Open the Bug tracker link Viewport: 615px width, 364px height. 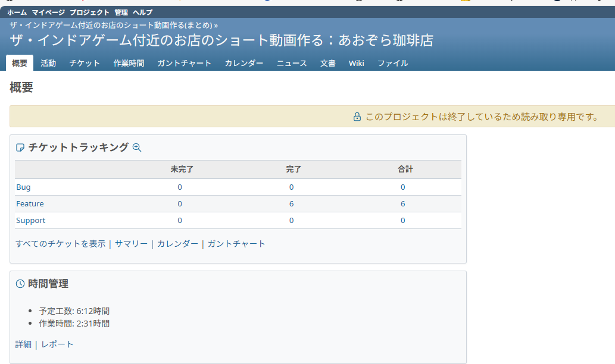tap(23, 187)
